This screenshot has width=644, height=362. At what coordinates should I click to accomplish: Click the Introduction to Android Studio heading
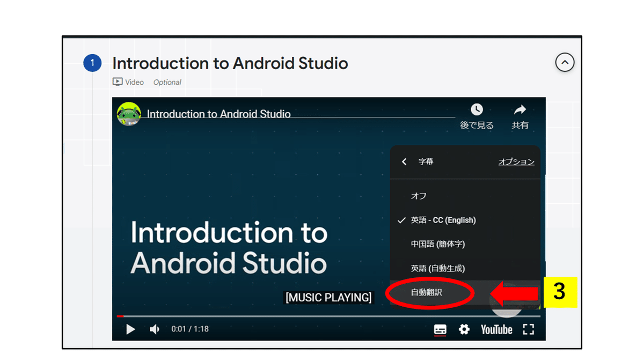coord(230,63)
